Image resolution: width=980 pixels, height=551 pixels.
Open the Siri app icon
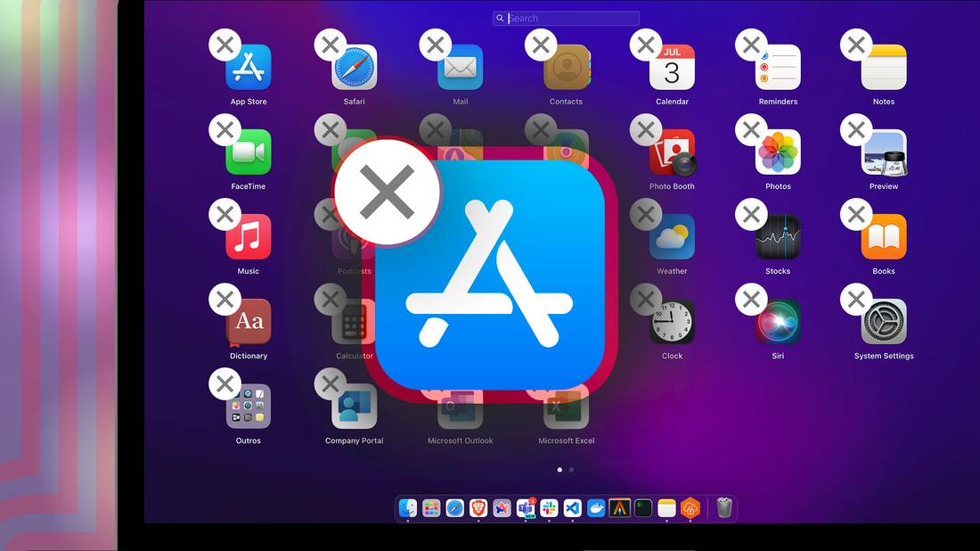(x=778, y=322)
